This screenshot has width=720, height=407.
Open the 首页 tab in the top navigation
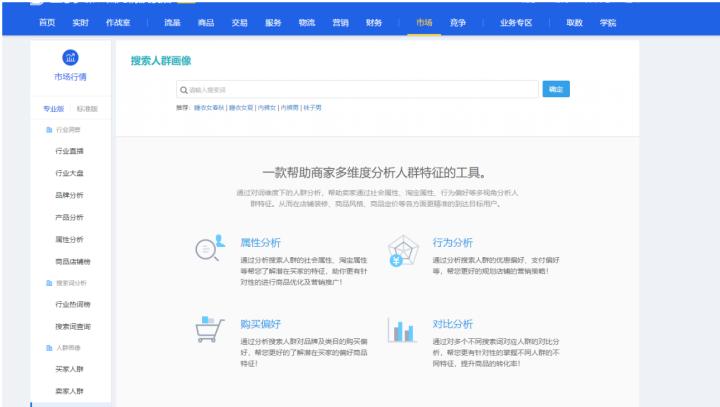tap(47, 23)
